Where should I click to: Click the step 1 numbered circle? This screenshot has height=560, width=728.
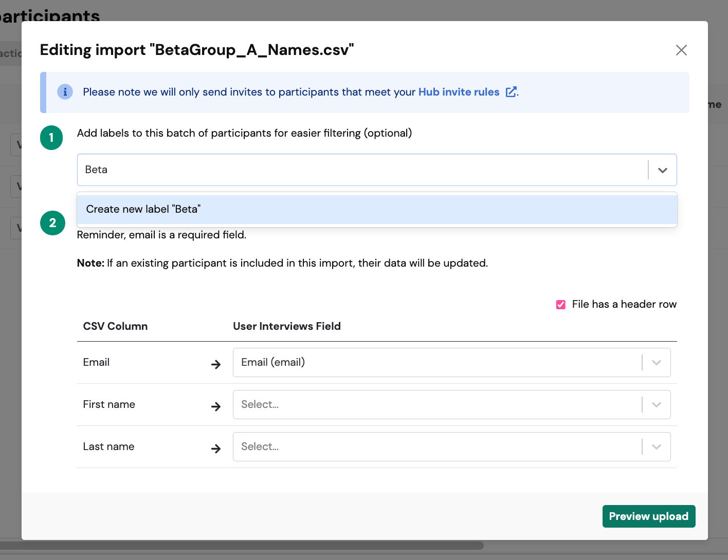51,138
